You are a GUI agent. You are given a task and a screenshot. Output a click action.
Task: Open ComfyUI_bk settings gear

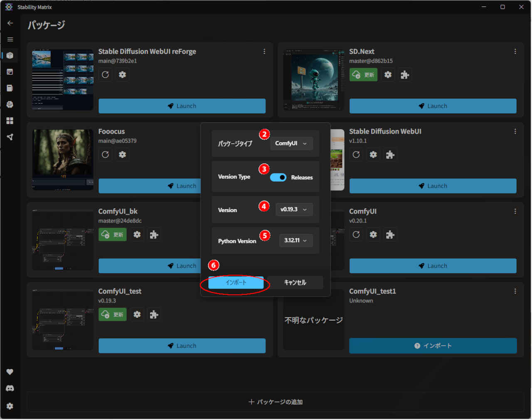pos(137,235)
